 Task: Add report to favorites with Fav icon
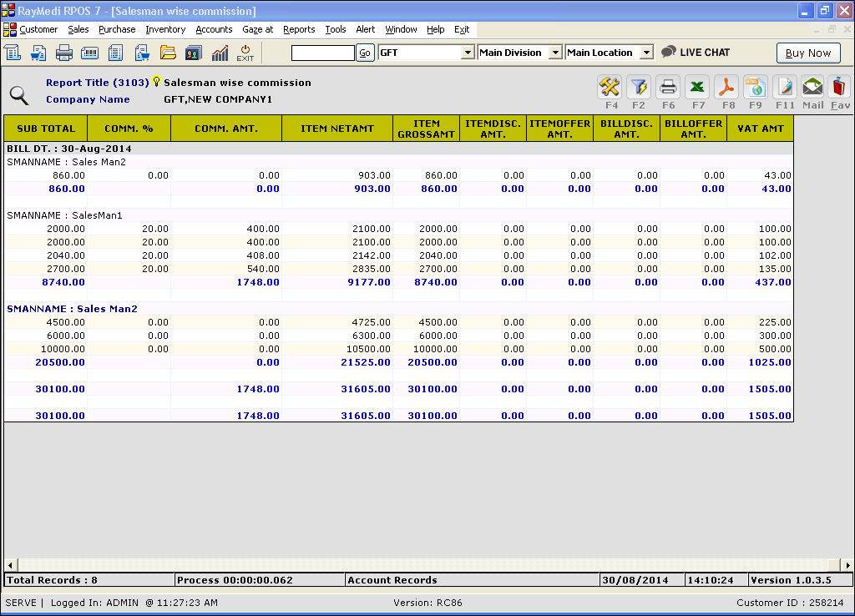[840, 87]
